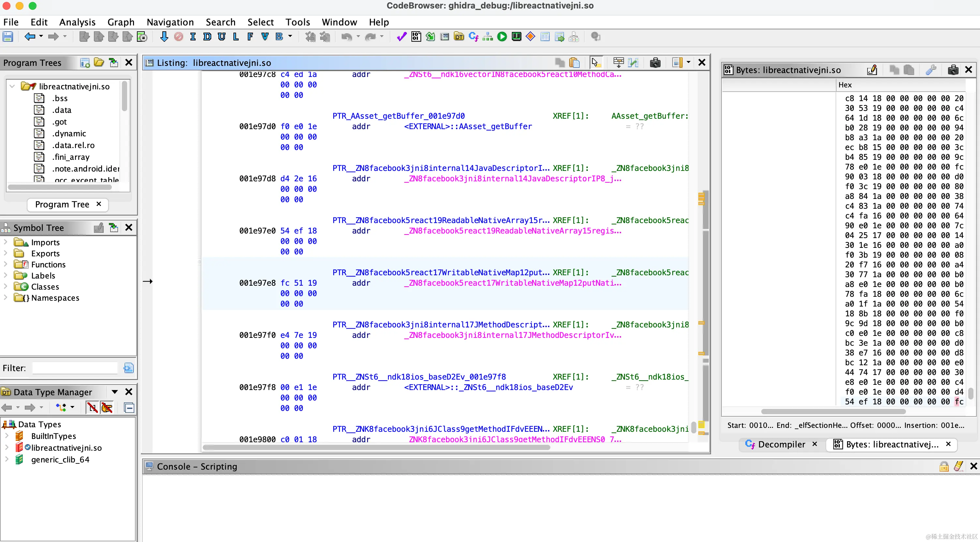Click the V navigation icon in toolbar

(x=265, y=37)
